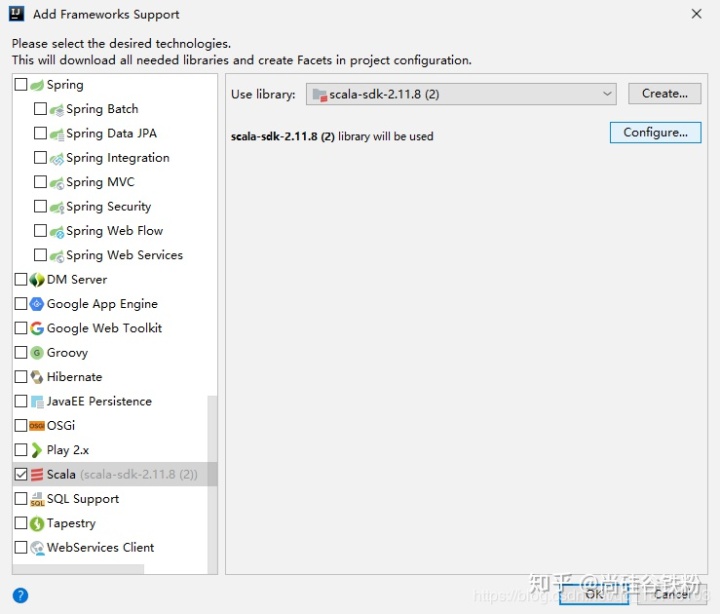Enable the Spring checkbox
Viewport: 720px width, 614px height.
tap(21, 84)
